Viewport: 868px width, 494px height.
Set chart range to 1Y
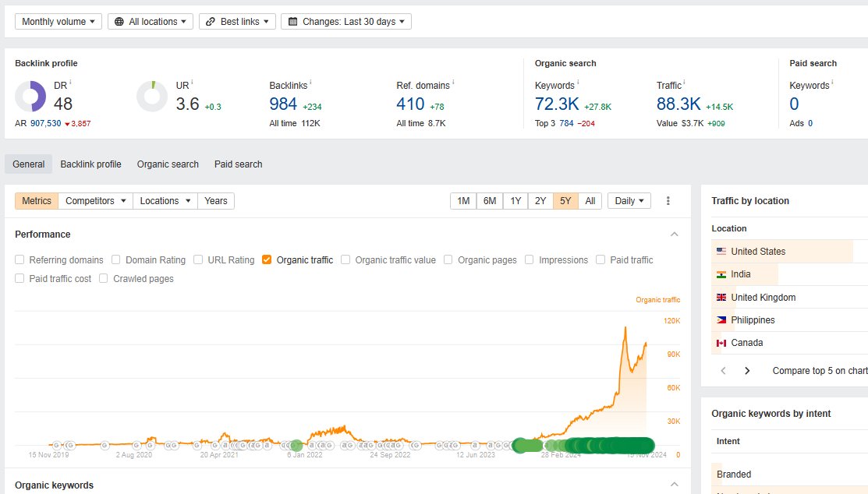[x=515, y=201]
